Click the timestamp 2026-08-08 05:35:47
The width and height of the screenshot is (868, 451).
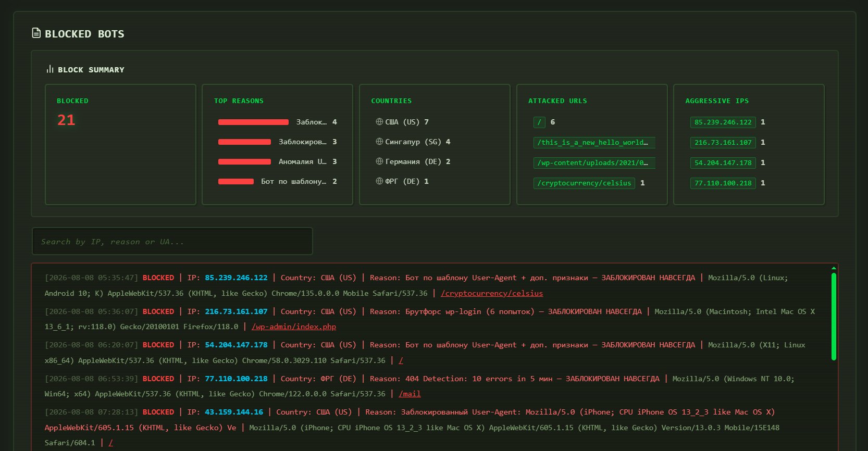click(x=91, y=278)
